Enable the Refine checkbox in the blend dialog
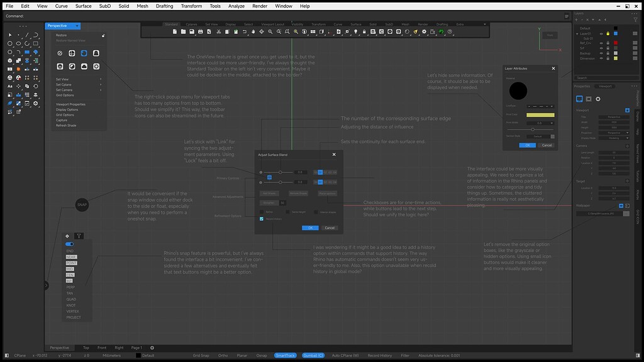 point(261,211)
